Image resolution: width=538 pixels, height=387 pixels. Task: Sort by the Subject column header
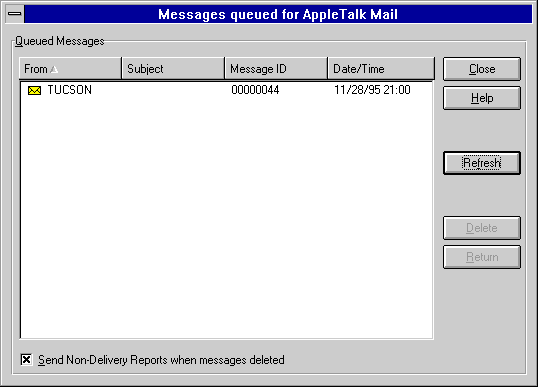tap(173, 69)
